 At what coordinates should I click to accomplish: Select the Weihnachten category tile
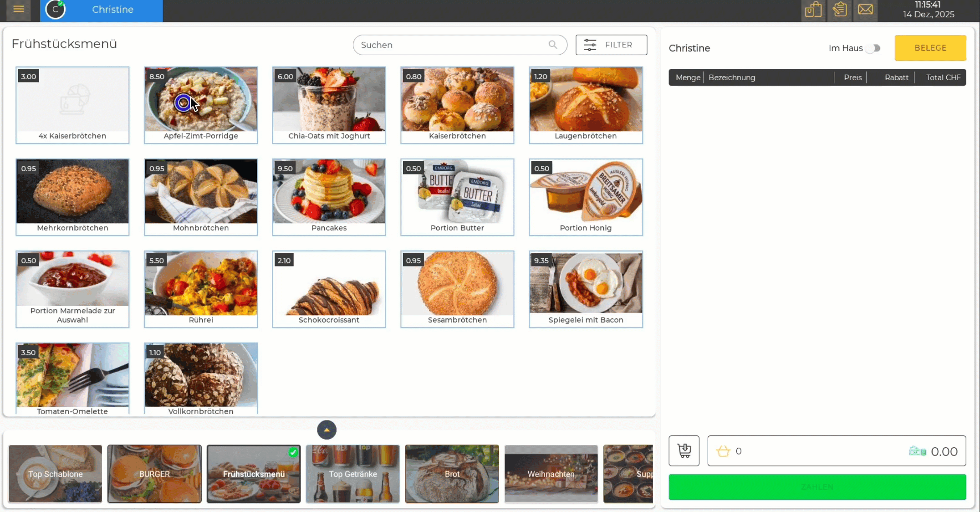(551, 474)
